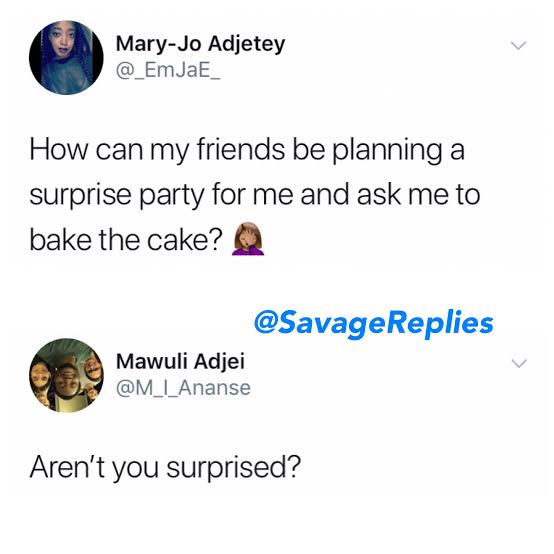Viewport: 554px width, 554px height.
Task: Open the 'Aren't you surprised?' reply
Action: [x=165, y=468]
